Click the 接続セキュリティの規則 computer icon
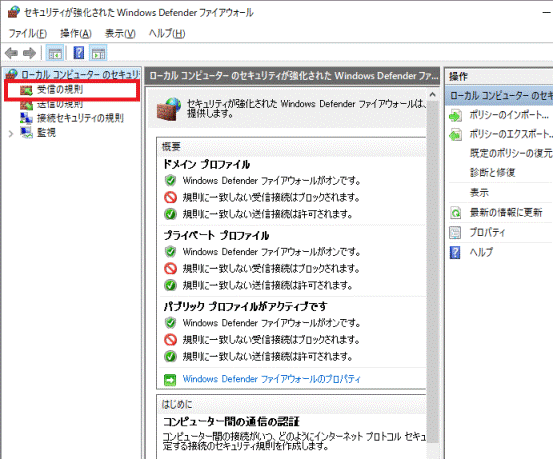Viewport: 553px width, 459px height. tap(26, 118)
